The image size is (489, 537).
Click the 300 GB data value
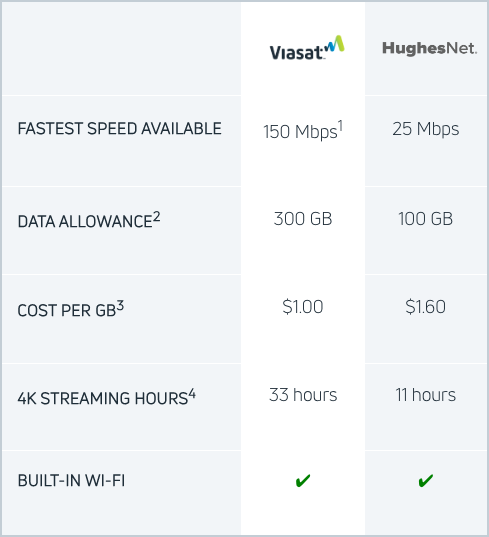pyautogui.click(x=303, y=218)
